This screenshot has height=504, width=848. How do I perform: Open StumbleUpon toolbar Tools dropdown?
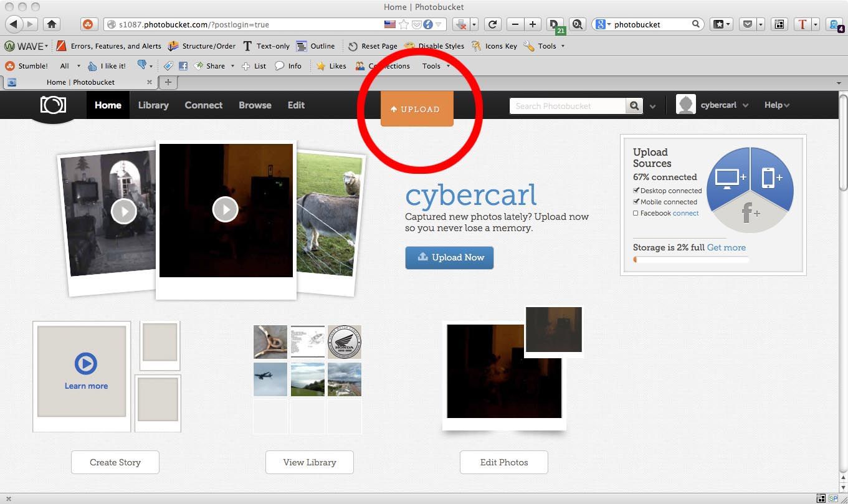(436, 65)
